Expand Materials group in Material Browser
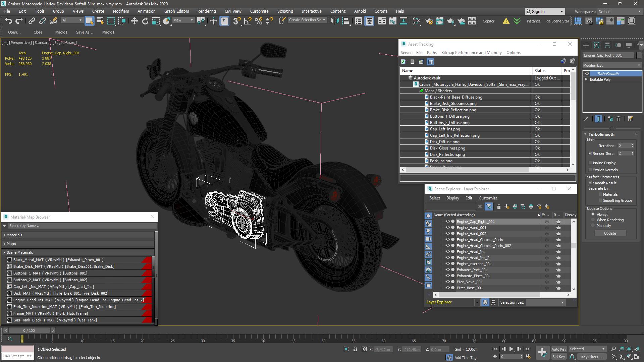This screenshot has height=362, width=644. coord(4,235)
